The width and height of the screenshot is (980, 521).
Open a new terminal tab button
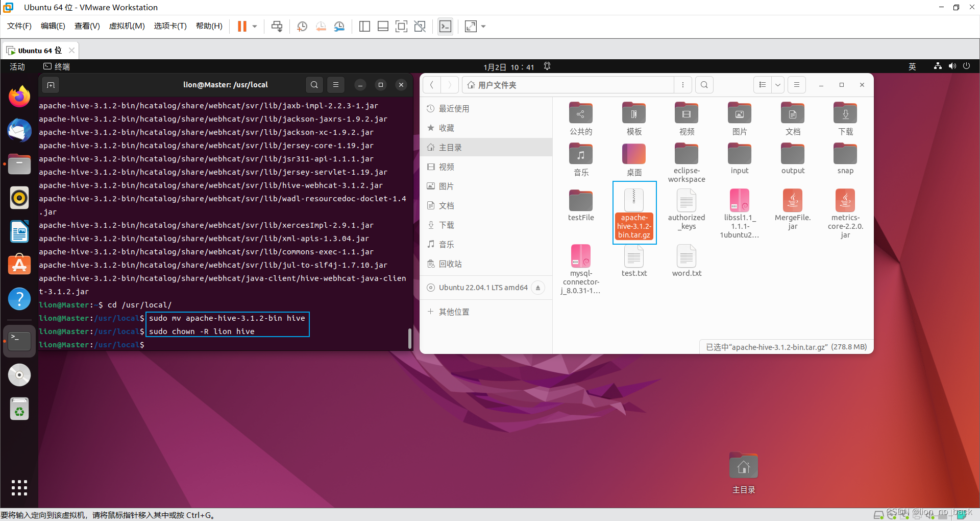tap(51, 85)
